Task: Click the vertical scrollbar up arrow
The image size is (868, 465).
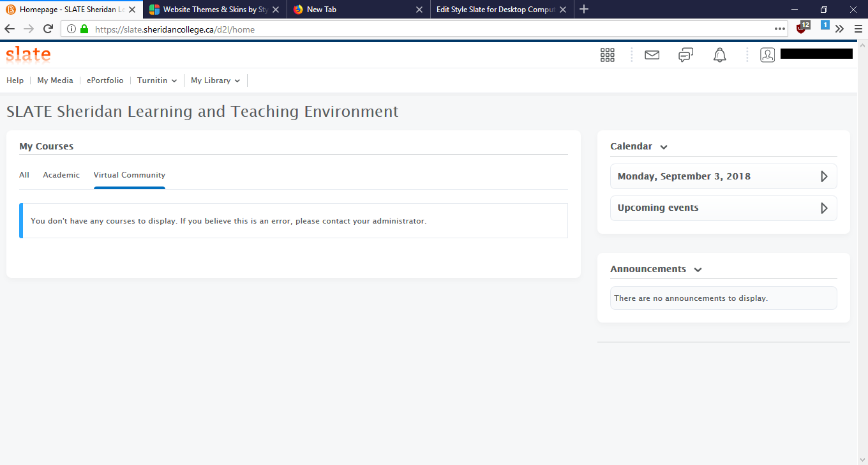Action: coord(862,45)
